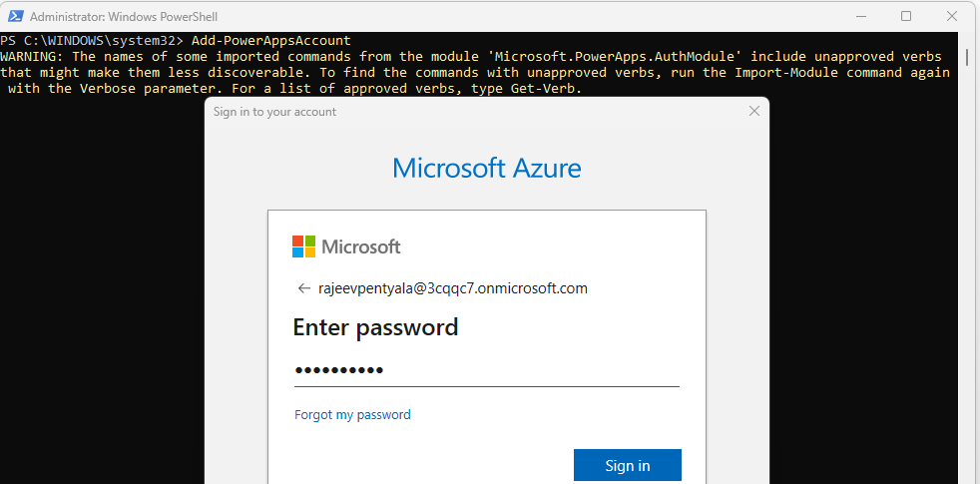Go back using the arrow beside the email
The height and width of the screenshot is (484, 980).
(304, 288)
